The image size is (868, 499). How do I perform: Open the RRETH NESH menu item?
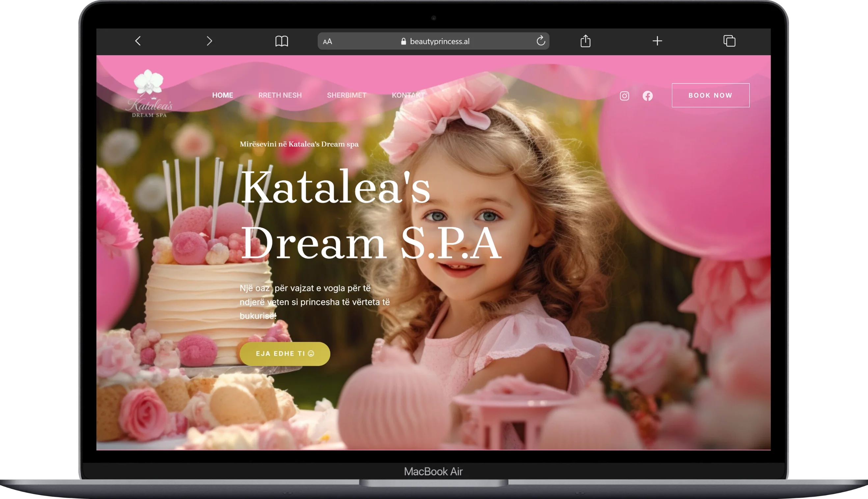pyautogui.click(x=280, y=95)
